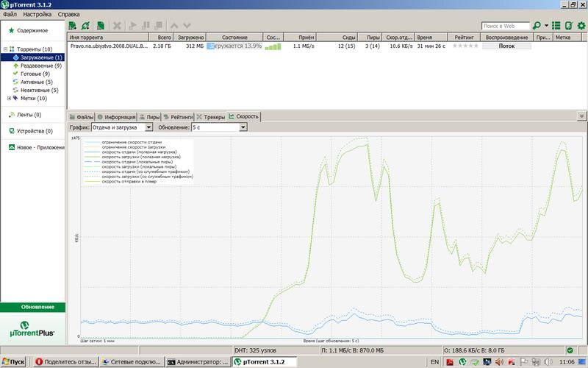This screenshot has height=368, width=588.
Task: Click the Поток stream button
Action: [506, 46]
